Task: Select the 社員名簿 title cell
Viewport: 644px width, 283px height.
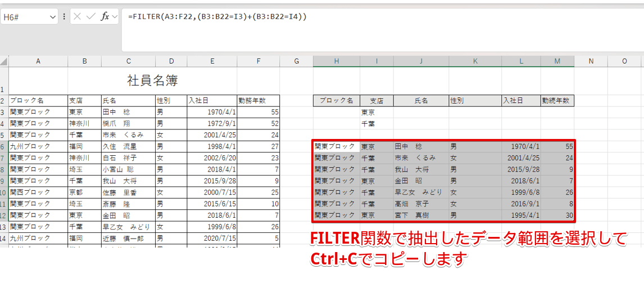Action: click(x=144, y=80)
